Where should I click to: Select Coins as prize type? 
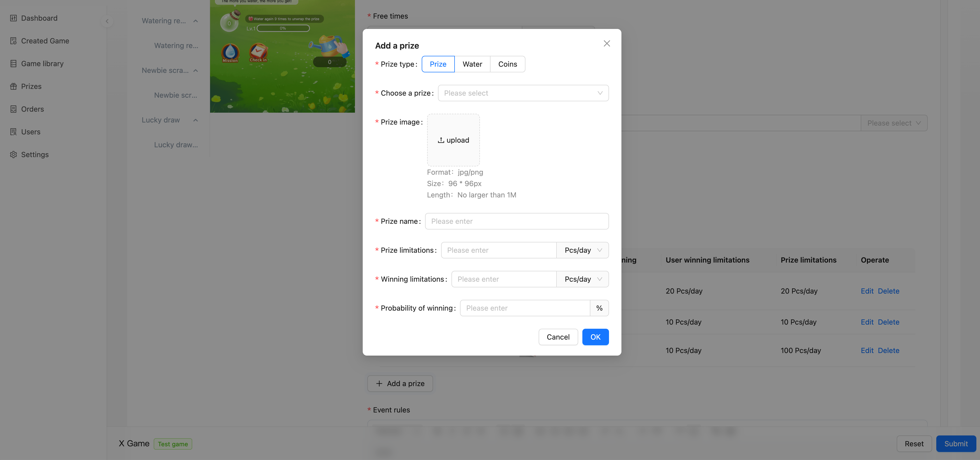(507, 64)
